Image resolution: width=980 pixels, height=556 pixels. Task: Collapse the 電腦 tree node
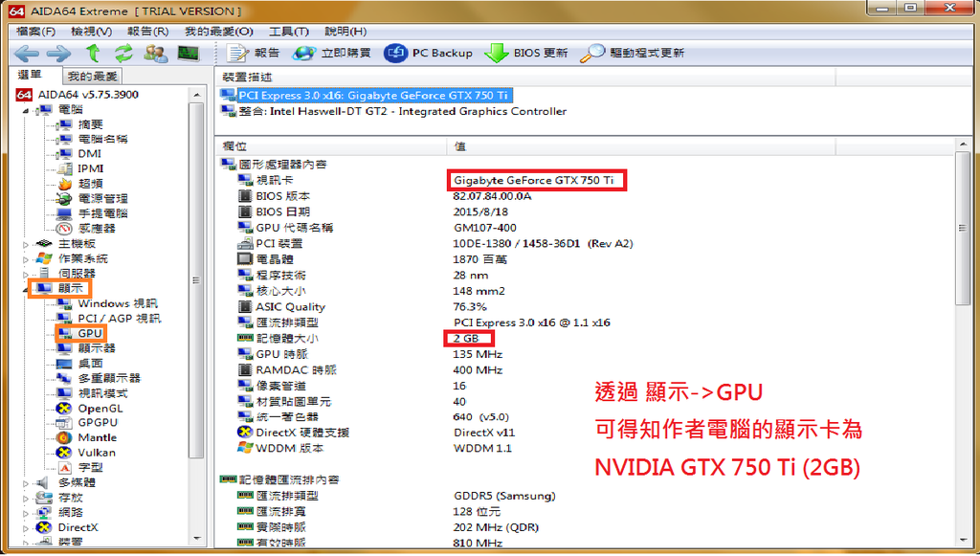(26, 111)
